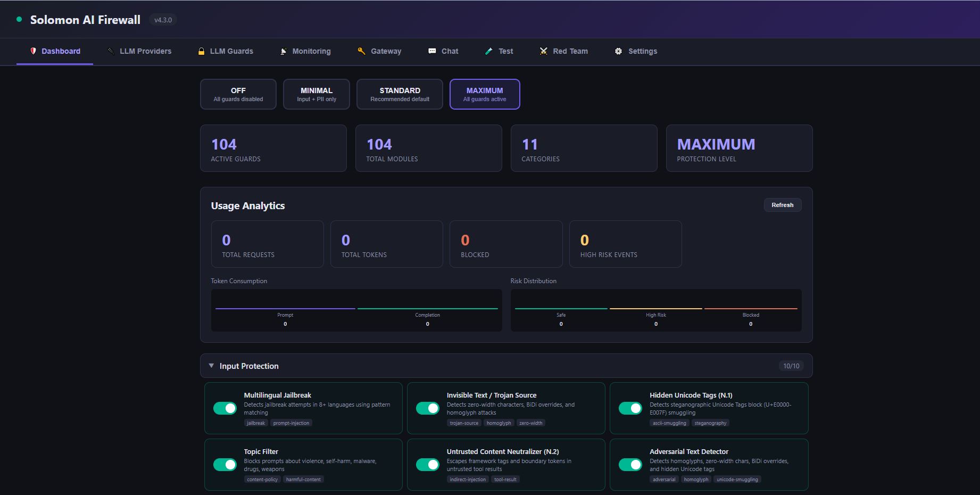This screenshot has height=495, width=980.
Task: Click the gear icon beside Settings
Action: pos(618,51)
